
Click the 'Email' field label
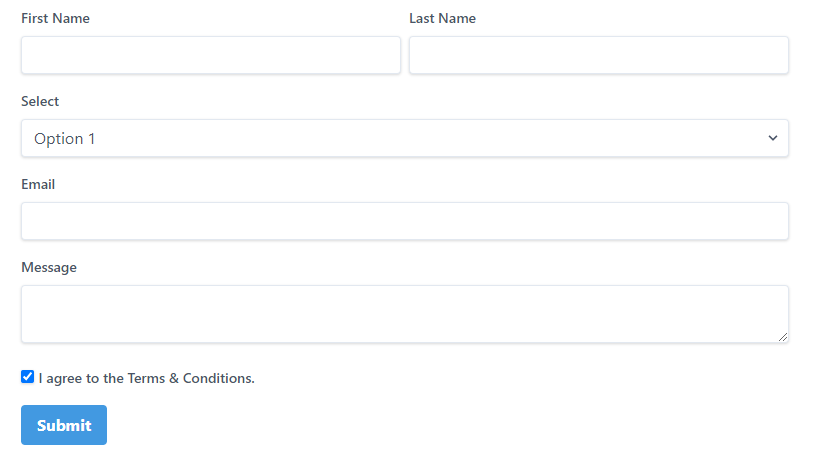pyautogui.click(x=38, y=184)
